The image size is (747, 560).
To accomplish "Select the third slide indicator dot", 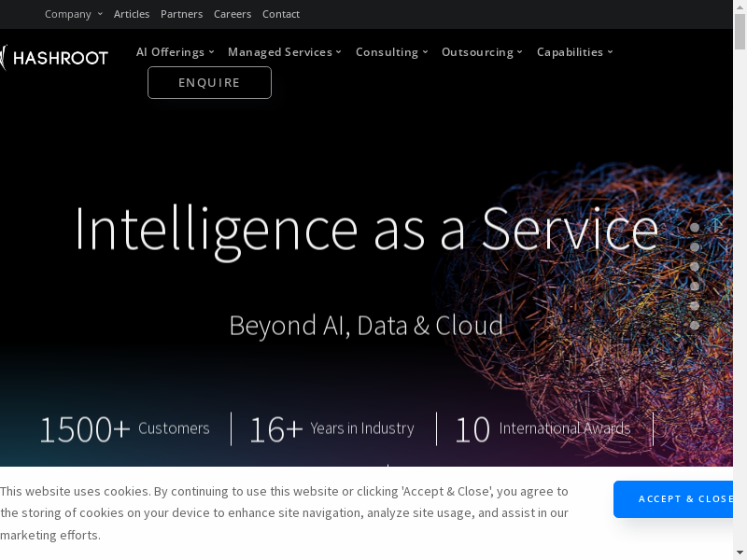I will pos(695,267).
